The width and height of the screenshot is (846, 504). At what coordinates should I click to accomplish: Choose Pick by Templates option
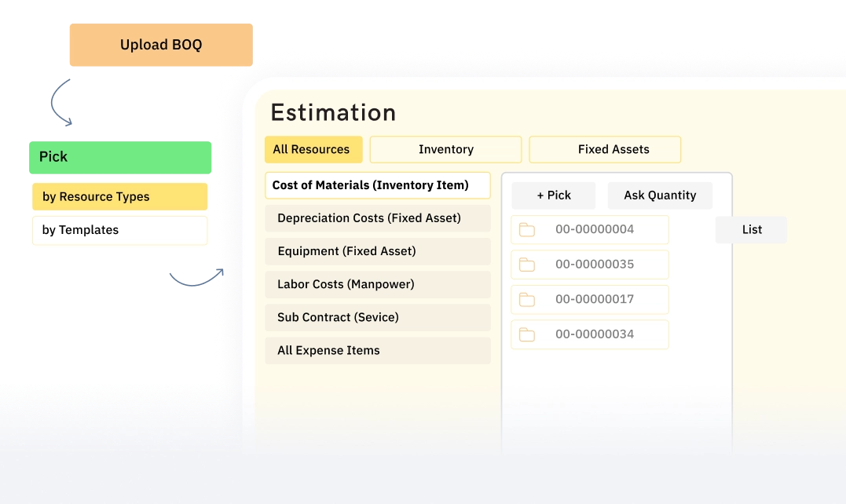click(x=119, y=230)
